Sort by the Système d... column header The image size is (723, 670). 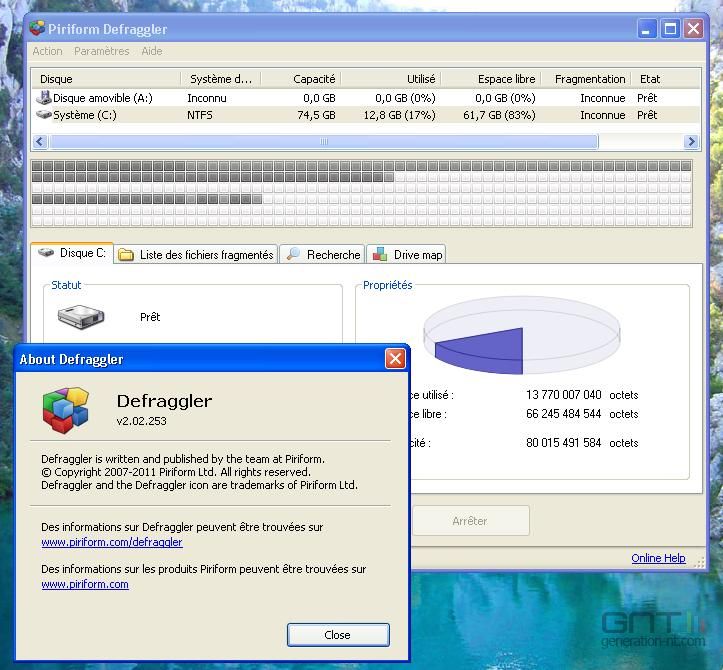tap(220, 79)
